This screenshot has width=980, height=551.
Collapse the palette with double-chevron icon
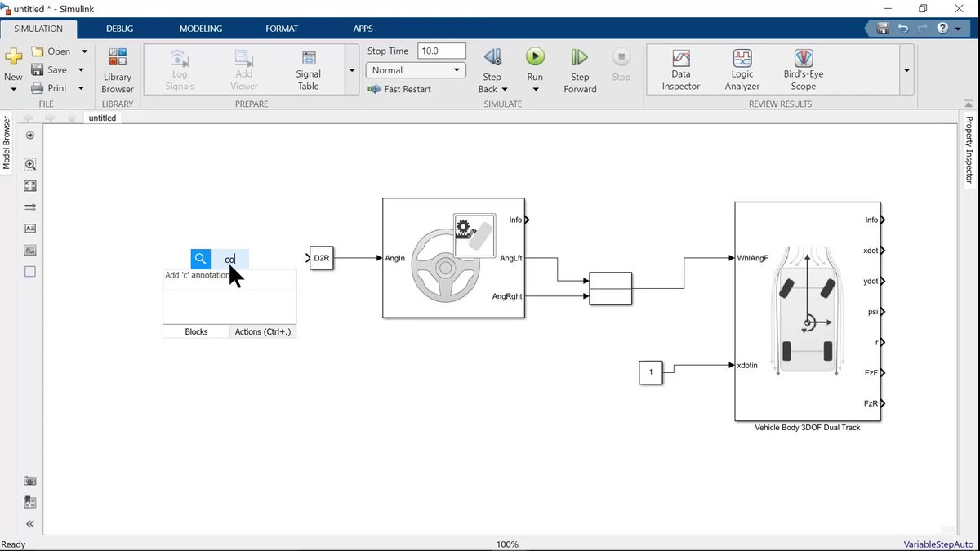tap(30, 524)
